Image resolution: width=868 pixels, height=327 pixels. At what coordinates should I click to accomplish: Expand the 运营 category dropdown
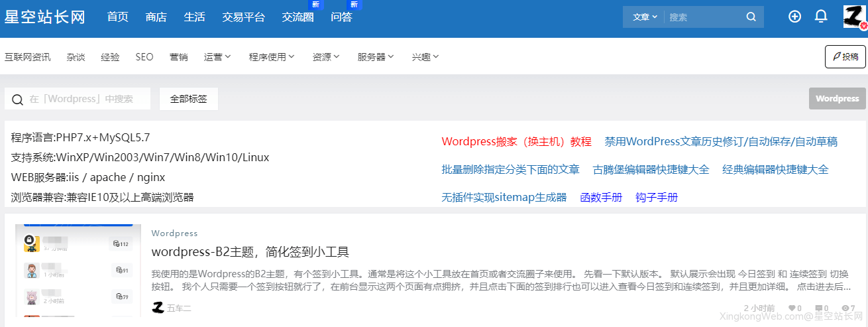coord(217,57)
